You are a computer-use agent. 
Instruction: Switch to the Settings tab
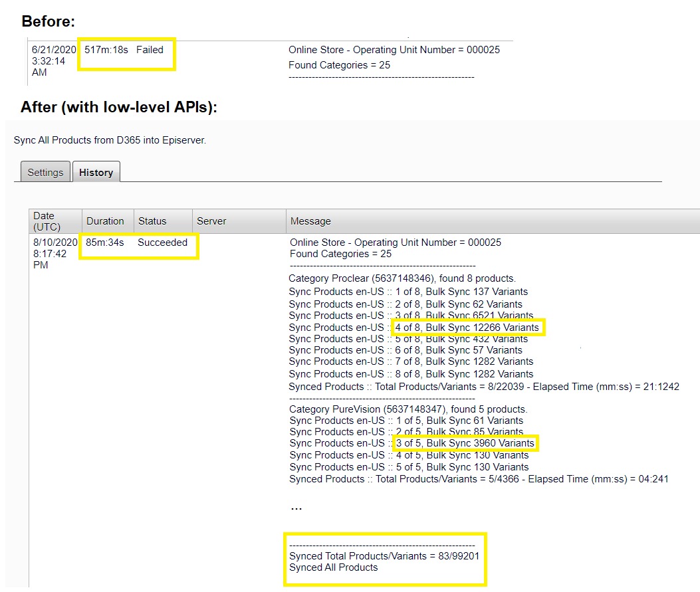coord(45,172)
